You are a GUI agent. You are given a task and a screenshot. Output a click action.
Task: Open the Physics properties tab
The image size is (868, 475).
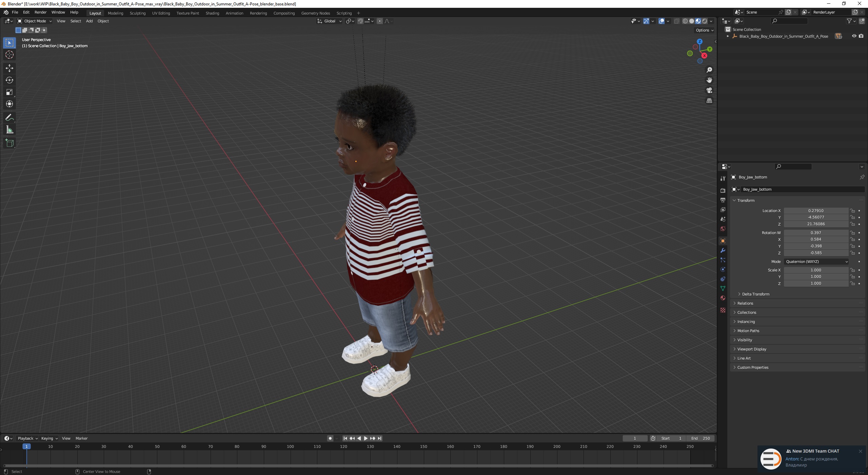click(x=723, y=269)
